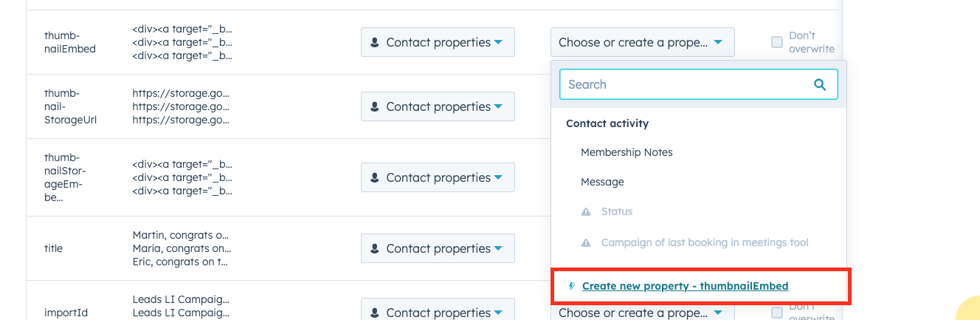Collapse the thumbnailEmbed Choose or create property dropdown
Screen dimensions: 980x320
(642, 42)
